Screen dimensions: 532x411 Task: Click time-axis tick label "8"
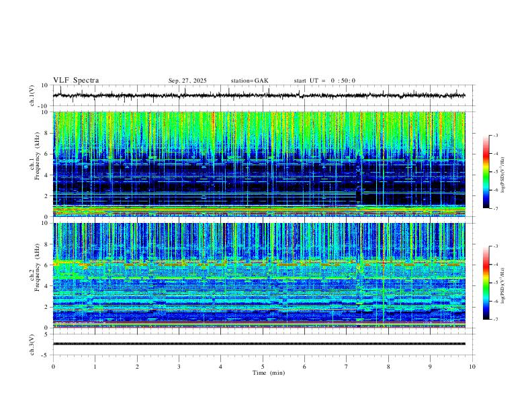(x=388, y=367)
